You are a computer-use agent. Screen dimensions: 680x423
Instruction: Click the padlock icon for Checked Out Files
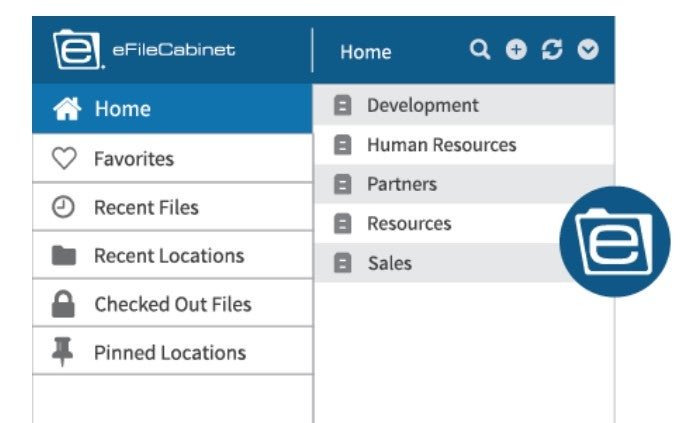coord(63,304)
